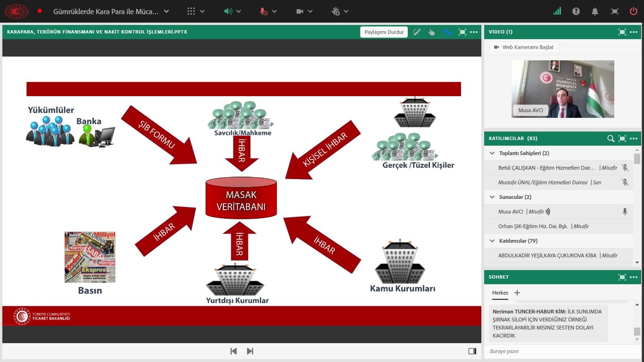Toggle the webcam icon in top bar
This screenshot has height=362, width=644.
[300, 11]
